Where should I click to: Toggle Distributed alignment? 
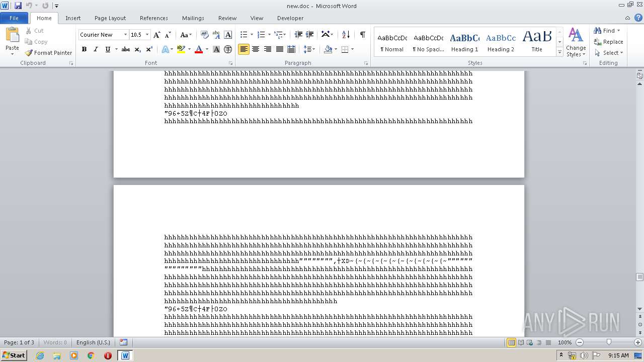click(x=291, y=49)
